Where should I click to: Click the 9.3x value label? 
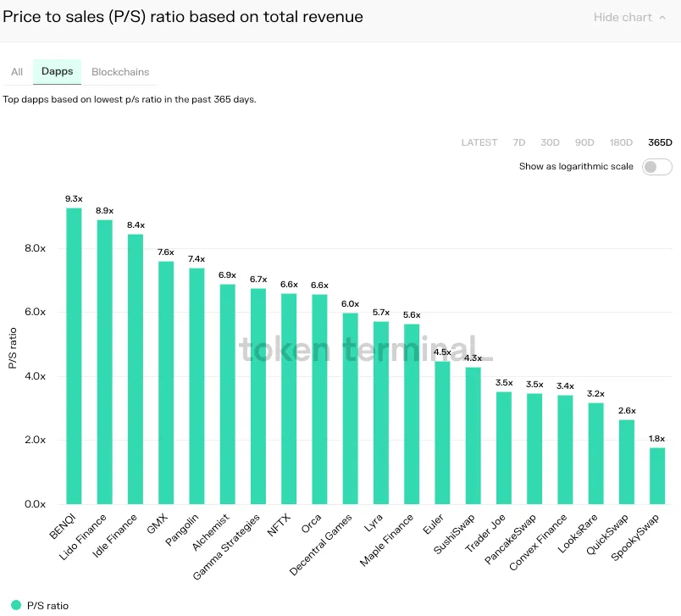click(x=74, y=199)
